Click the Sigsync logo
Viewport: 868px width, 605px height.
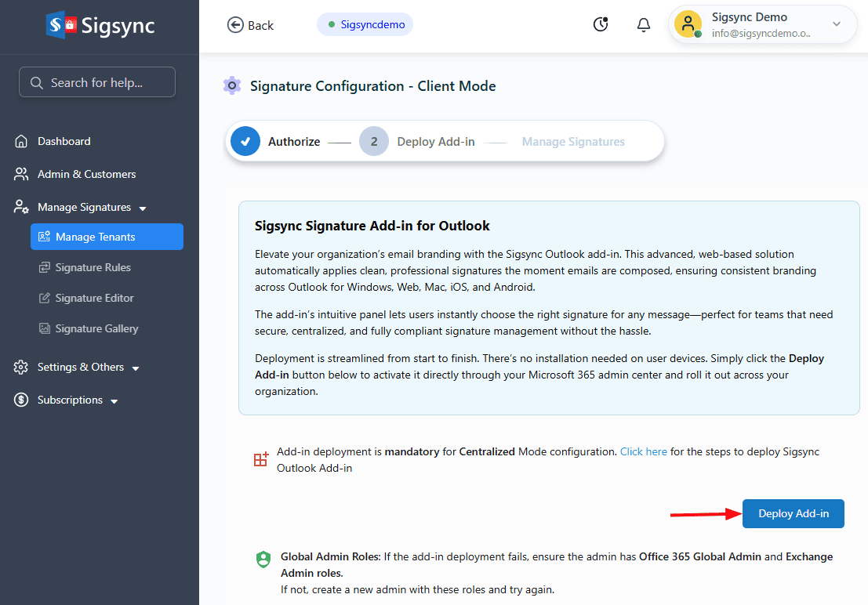tap(100, 25)
